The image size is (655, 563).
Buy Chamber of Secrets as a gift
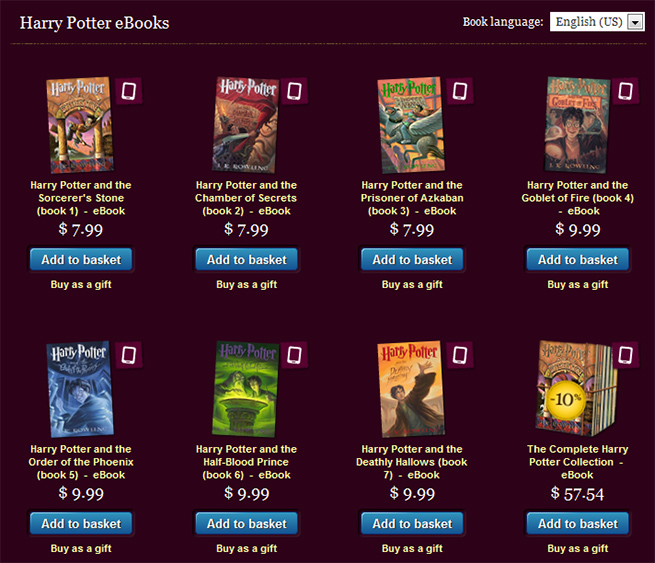tap(246, 284)
